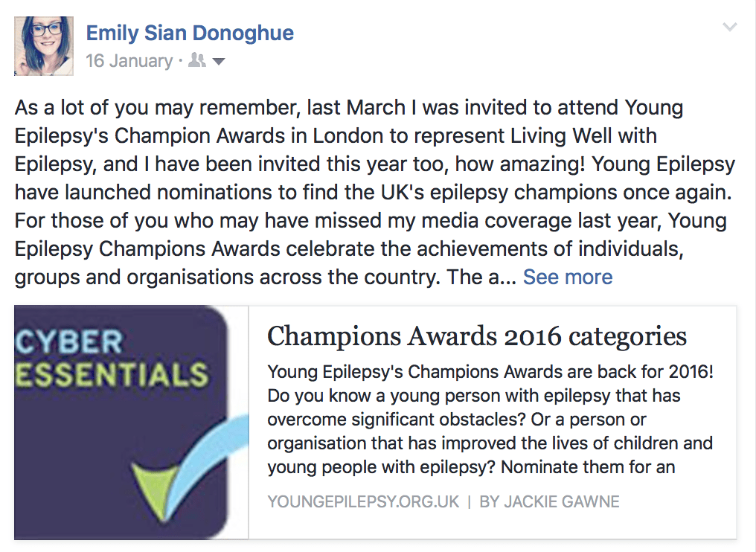Visit the Emily Sian Donoghue name link

pyautogui.click(x=190, y=33)
